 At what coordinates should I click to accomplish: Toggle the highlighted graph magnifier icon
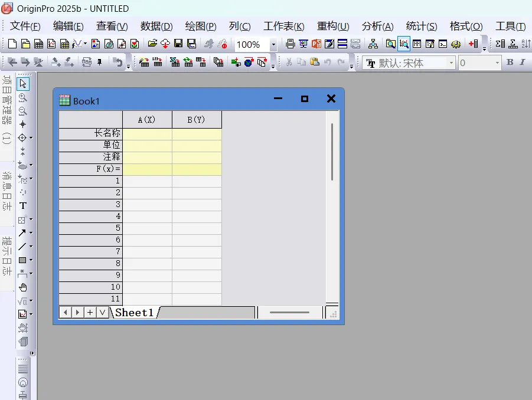[x=404, y=44]
